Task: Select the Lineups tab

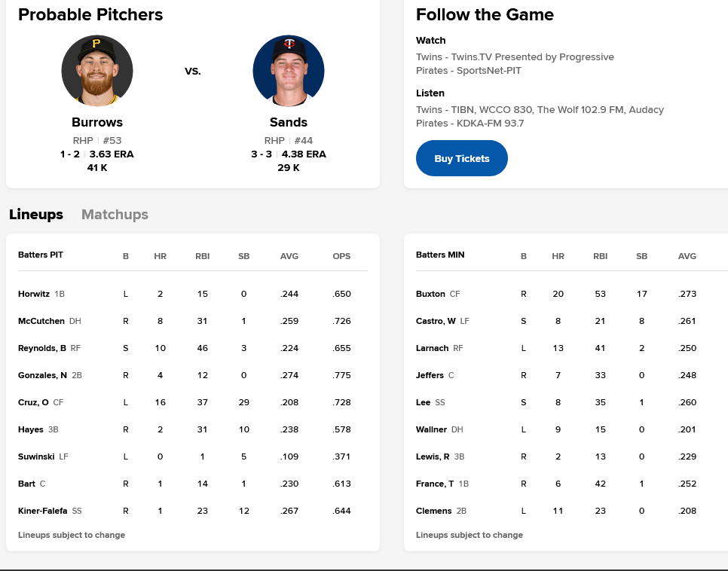Action: tap(36, 215)
